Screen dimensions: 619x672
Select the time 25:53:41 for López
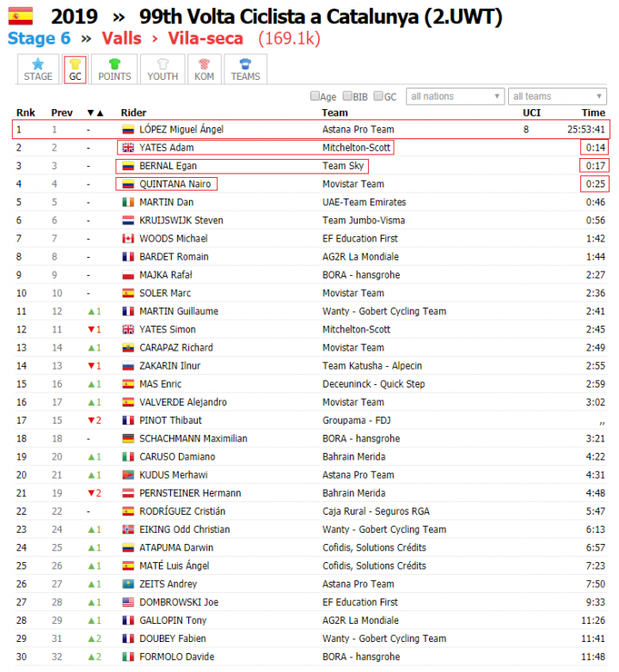coord(586,130)
